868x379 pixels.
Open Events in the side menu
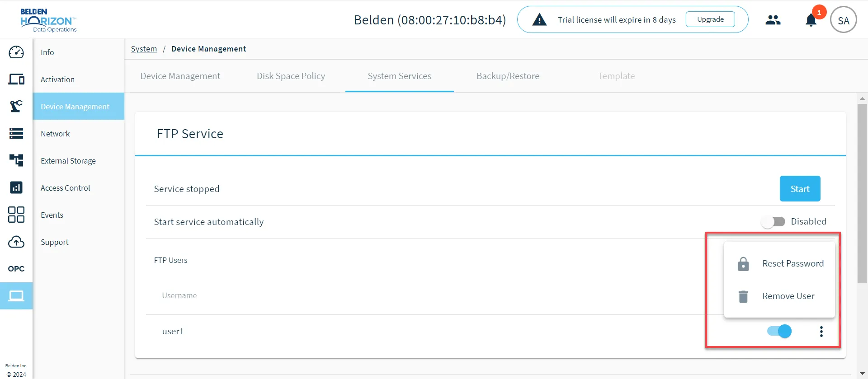[x=79, y=215]
